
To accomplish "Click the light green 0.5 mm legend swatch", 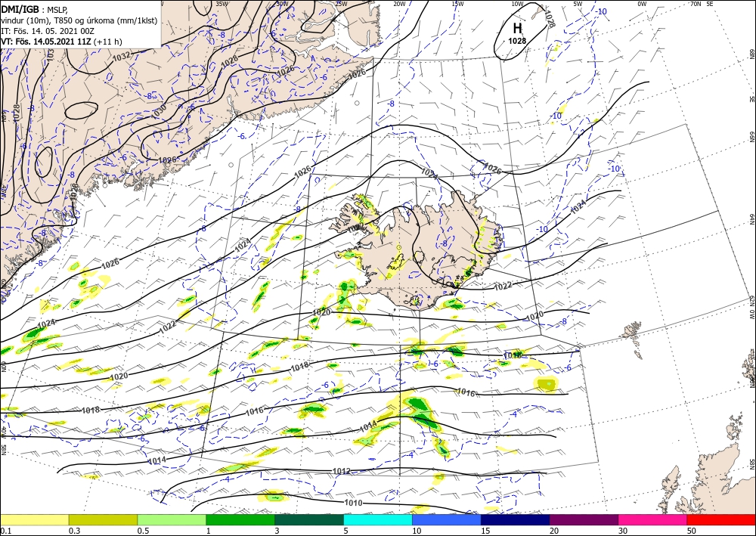I will [172, 519].
